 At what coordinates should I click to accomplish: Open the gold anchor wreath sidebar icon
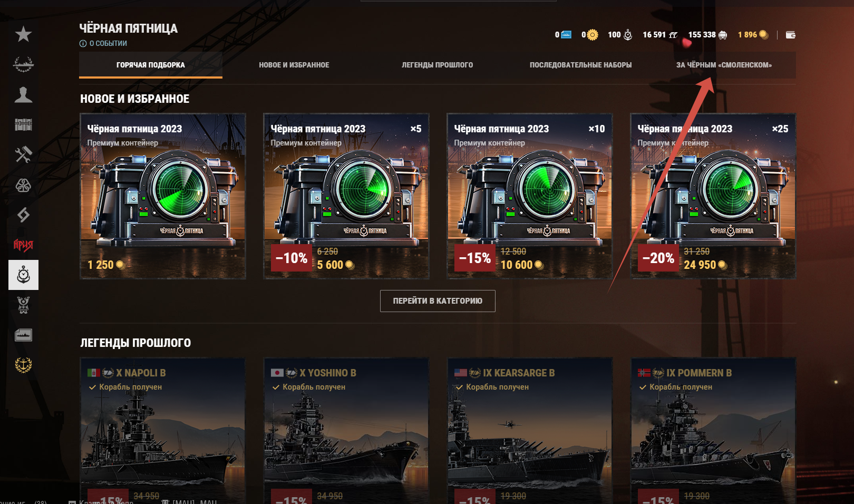point(23,365)
